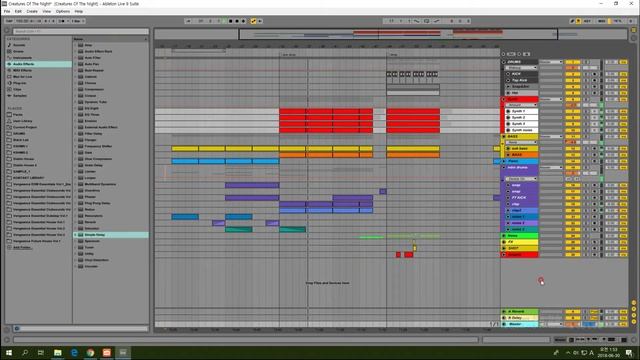The height and width of the screenshot is (360, 640).
Task: Solo the Piano track
Action: [587, 161]
